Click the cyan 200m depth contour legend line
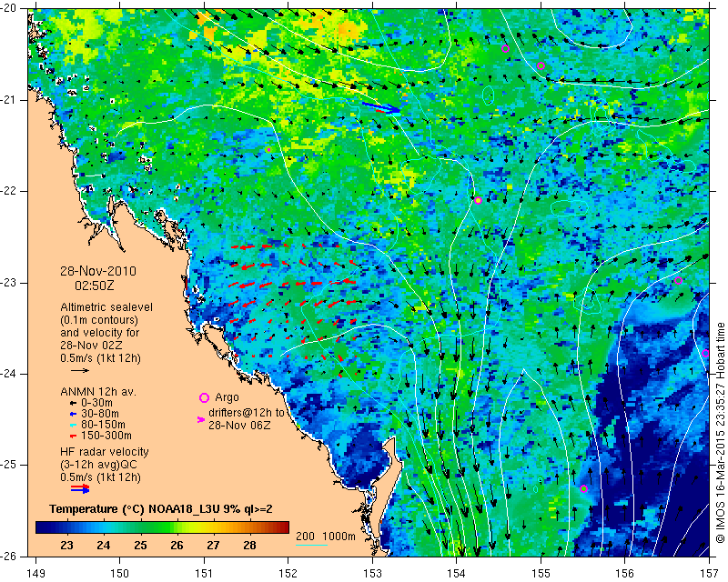 pos(311,545)
